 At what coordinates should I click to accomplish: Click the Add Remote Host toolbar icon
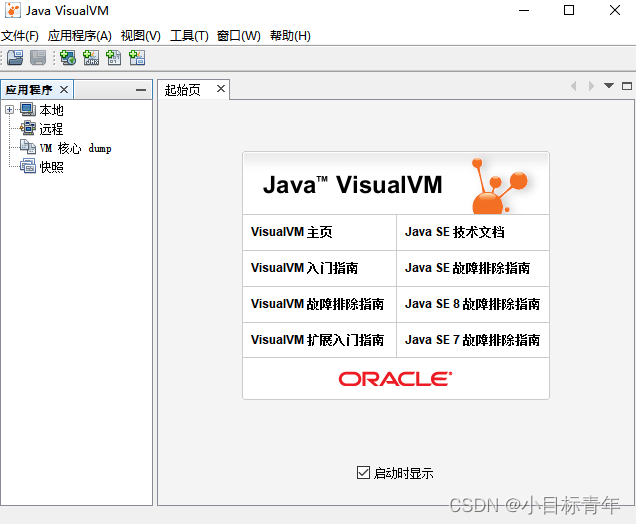(68, 58)
